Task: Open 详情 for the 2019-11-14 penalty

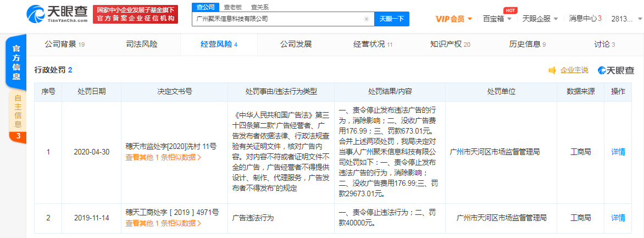Action: point(618,218)
